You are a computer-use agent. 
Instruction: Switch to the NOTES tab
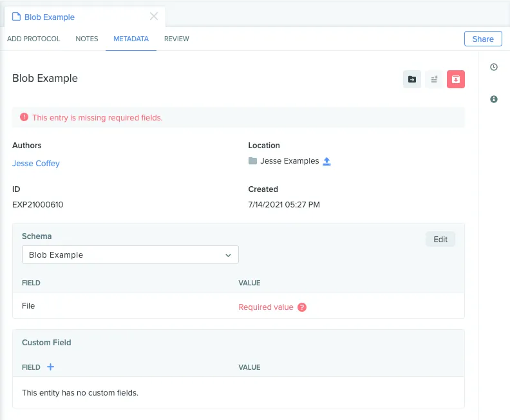click(87, 39)
